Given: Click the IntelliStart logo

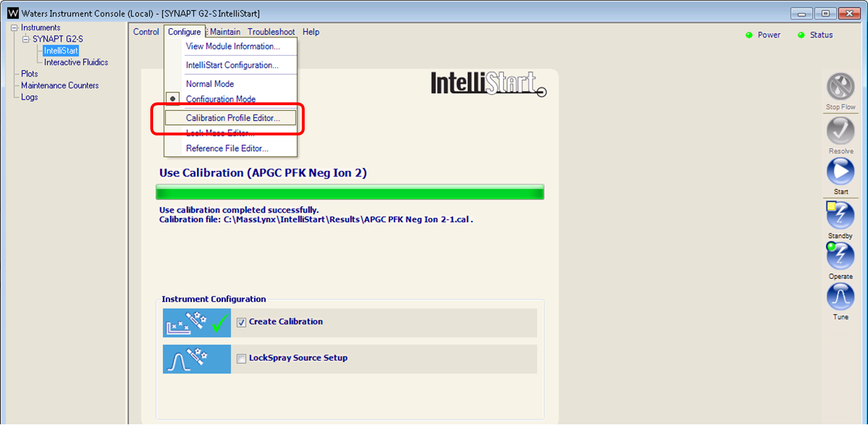Looking at the screenshot, I should (x=488, y=84).
